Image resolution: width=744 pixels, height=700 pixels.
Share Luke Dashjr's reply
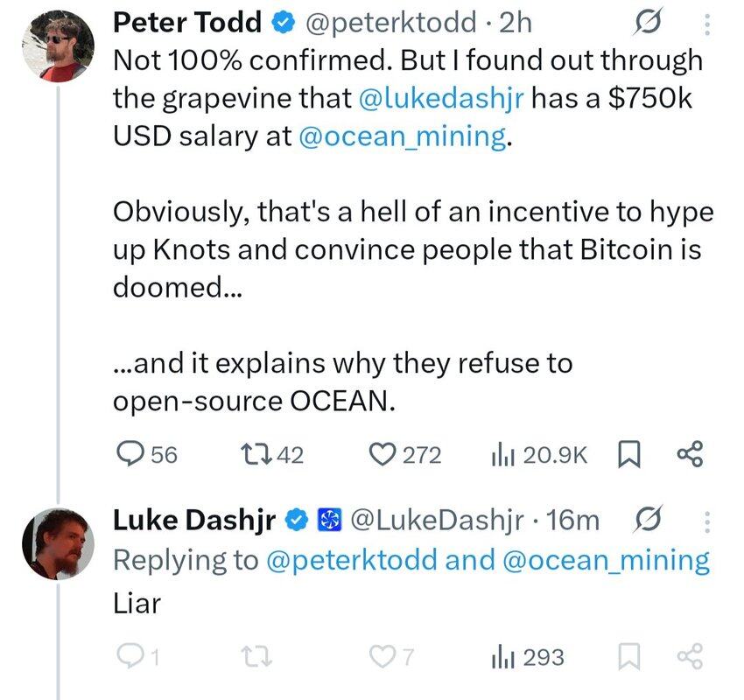pos(690,657)
